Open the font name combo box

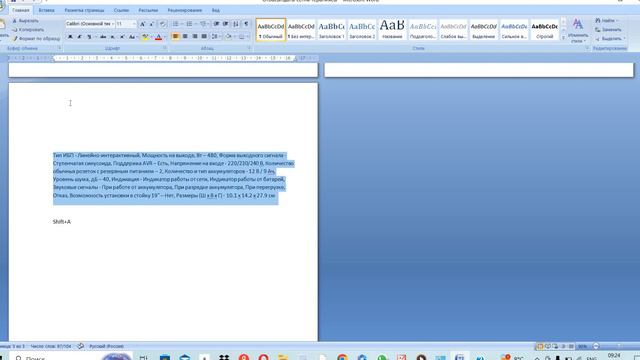tap(90, 24)
